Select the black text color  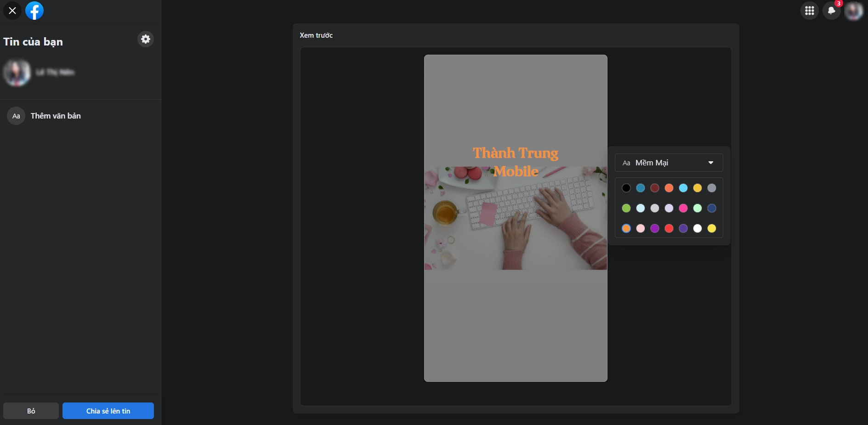(x=626, y=188)
